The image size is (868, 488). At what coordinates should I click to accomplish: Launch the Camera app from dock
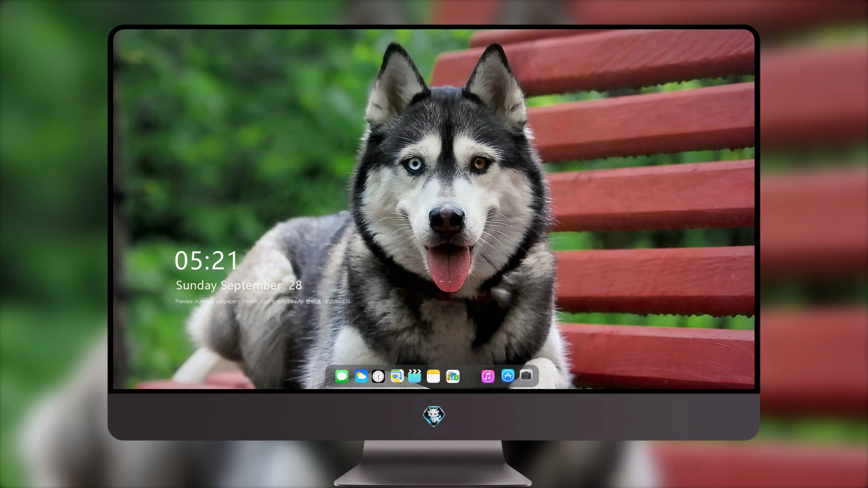(526, 375)
